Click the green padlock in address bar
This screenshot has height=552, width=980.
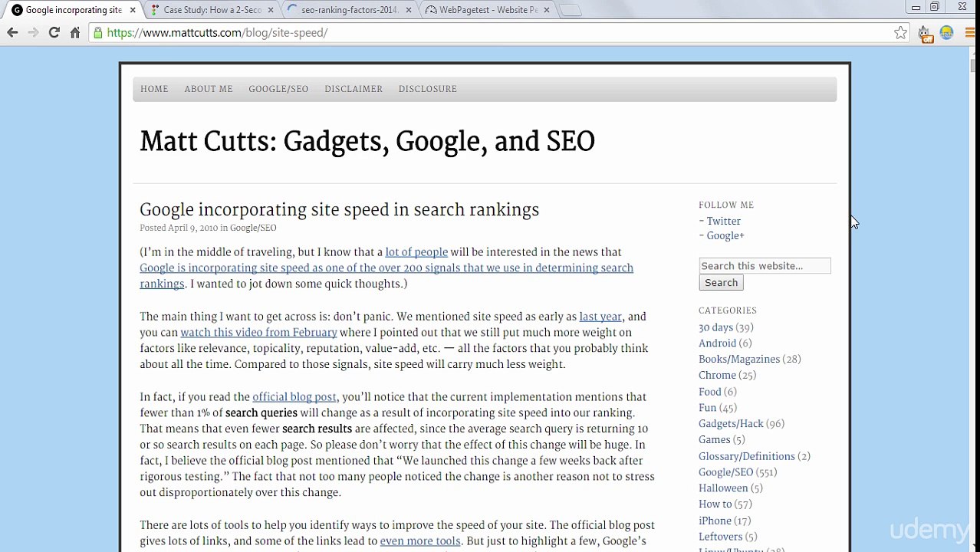point(98,32)
